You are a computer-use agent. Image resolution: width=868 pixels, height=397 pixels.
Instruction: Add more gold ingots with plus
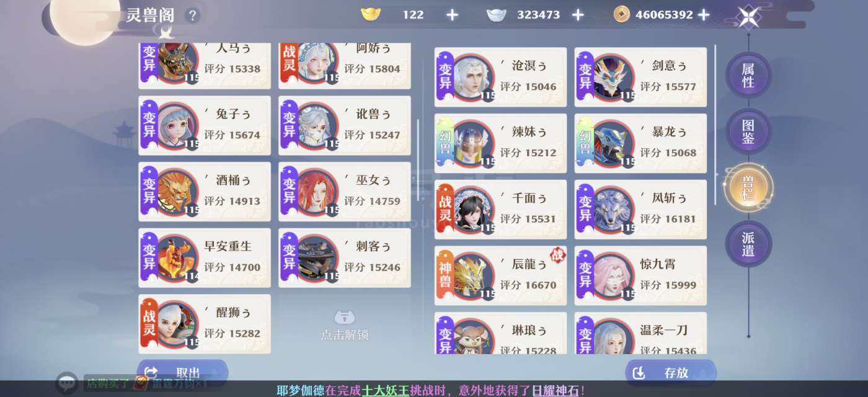(x=453, y=15)
